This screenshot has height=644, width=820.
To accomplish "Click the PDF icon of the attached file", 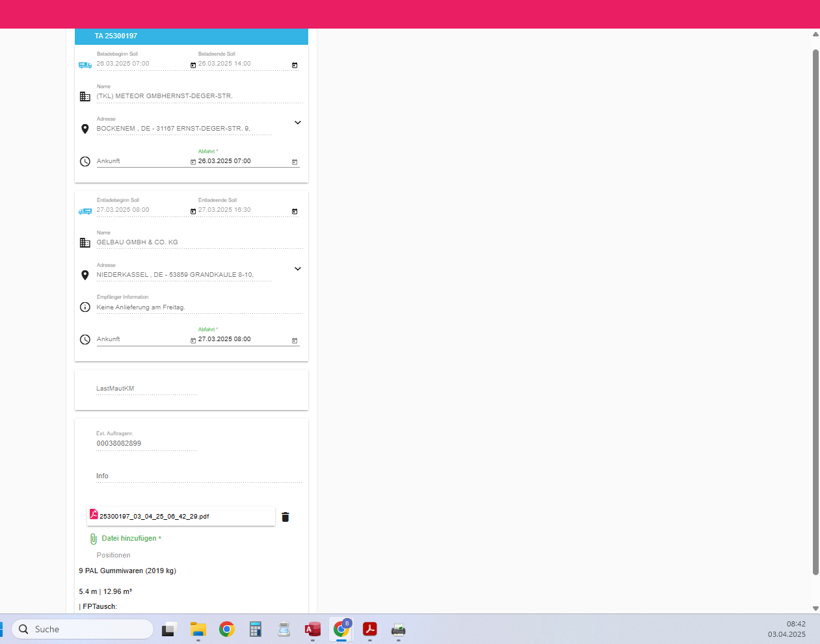I will point(94,514).
